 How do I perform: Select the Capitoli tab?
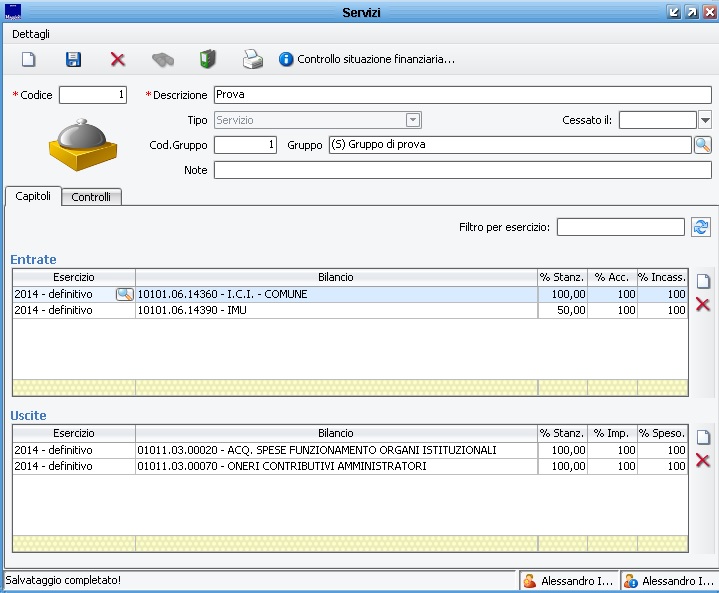click(33, 196)
